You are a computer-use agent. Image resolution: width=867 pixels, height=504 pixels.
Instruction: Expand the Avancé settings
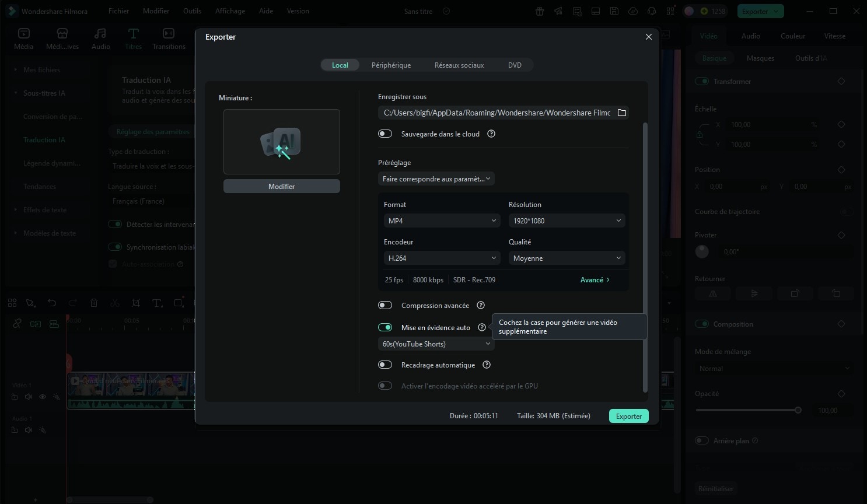[595, 280]
